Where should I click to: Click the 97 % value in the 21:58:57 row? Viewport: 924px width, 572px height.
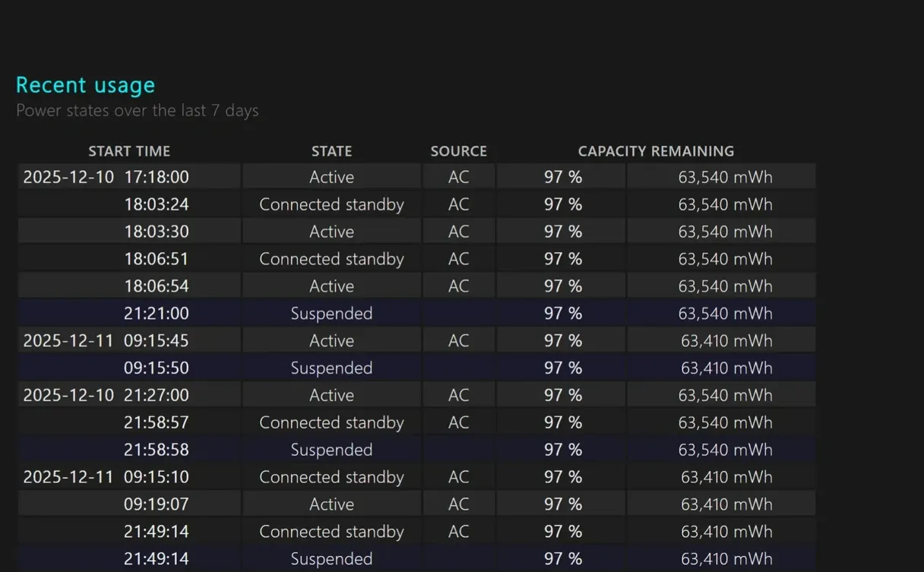pos(562,423)
